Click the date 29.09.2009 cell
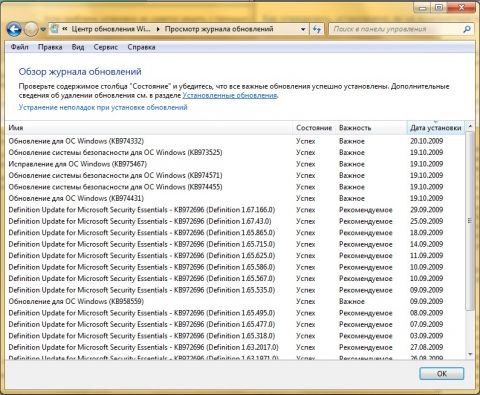The width and height of the screenshot is (480, 395). [426, 210]
